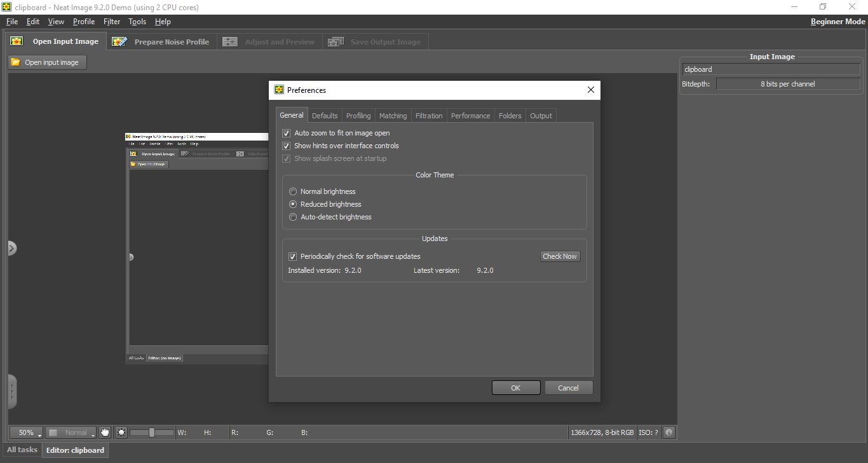Open the Tools menu
The height and width of the screenshot is (463, 868).
[x=137, y=21]
